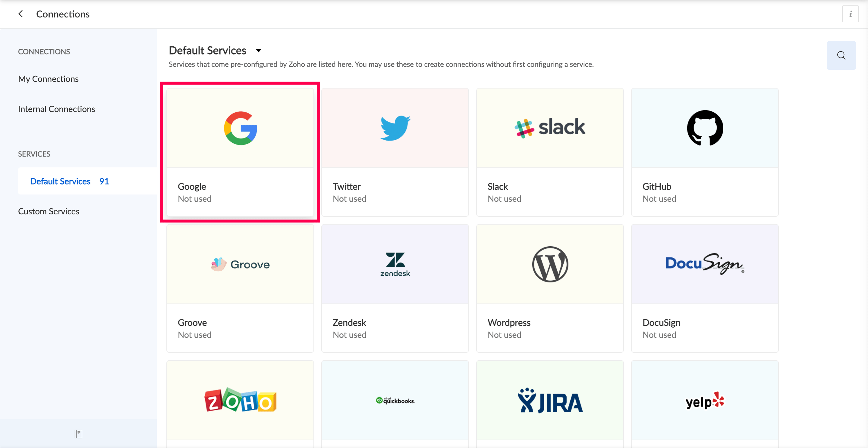Click the Yelp logo
The image size is (868, 448).
coord(705,400)
